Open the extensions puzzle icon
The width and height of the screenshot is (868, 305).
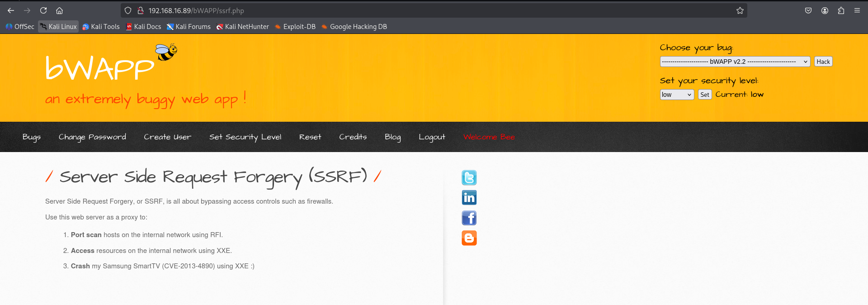841,10
